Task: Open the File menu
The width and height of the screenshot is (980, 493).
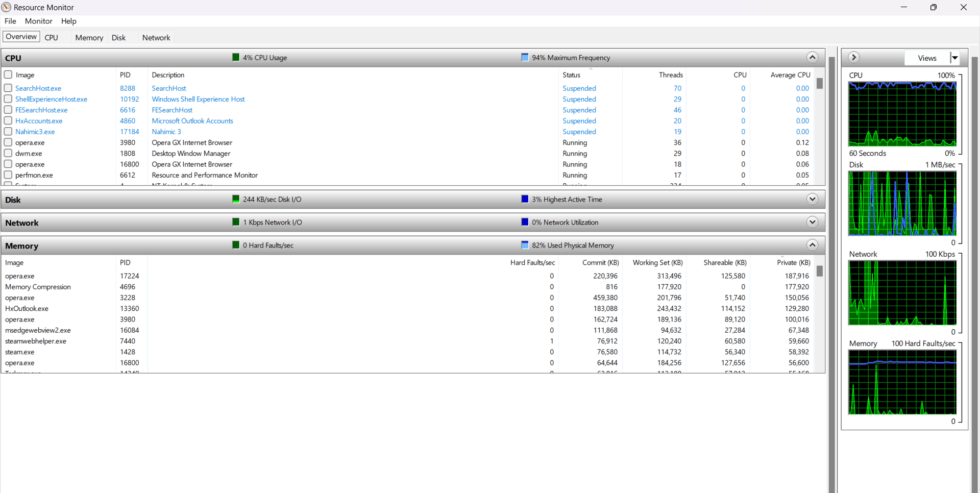Action: tap(10, 21)
